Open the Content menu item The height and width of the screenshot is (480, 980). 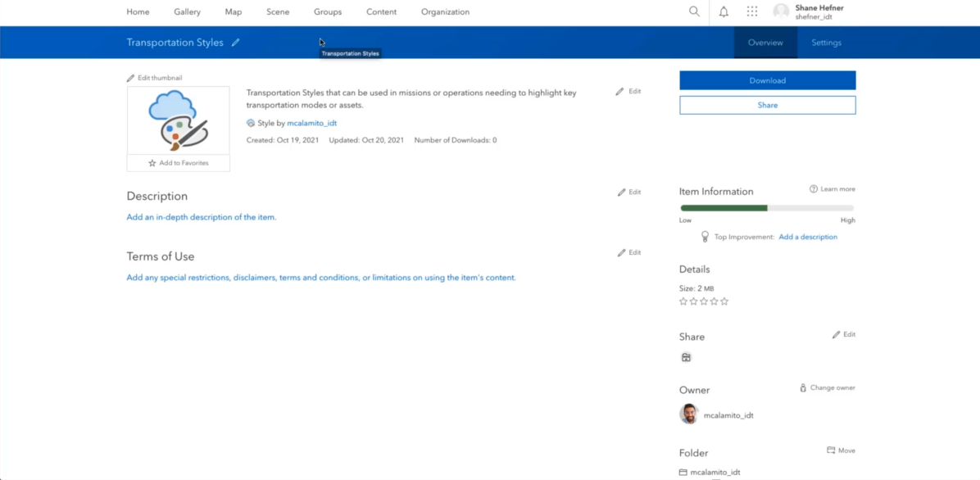click(381, 11)
